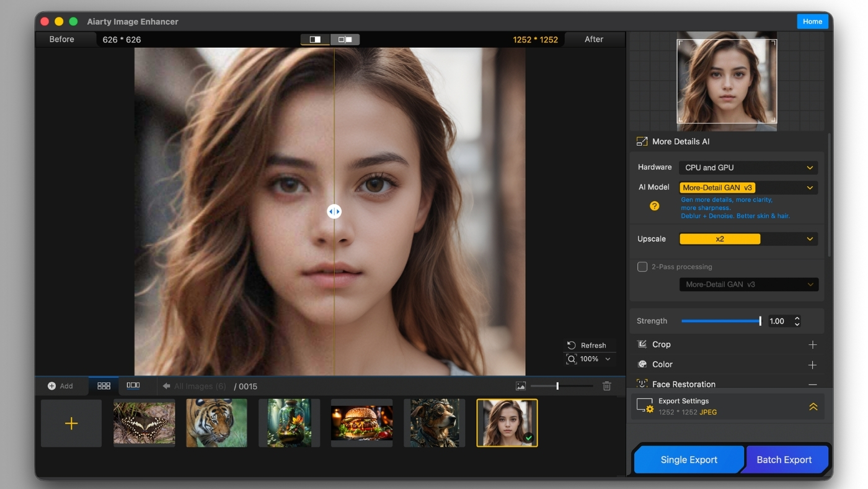The width and height of the screenshot is (868, 489).
Task: Click the Single Export button
Action: pos(689,460)
